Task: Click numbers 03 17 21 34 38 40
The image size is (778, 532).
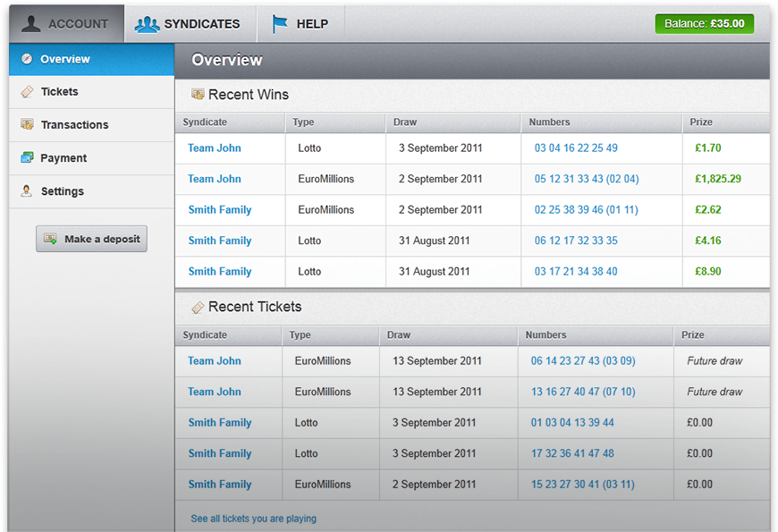Action: (x=576, y=272)
